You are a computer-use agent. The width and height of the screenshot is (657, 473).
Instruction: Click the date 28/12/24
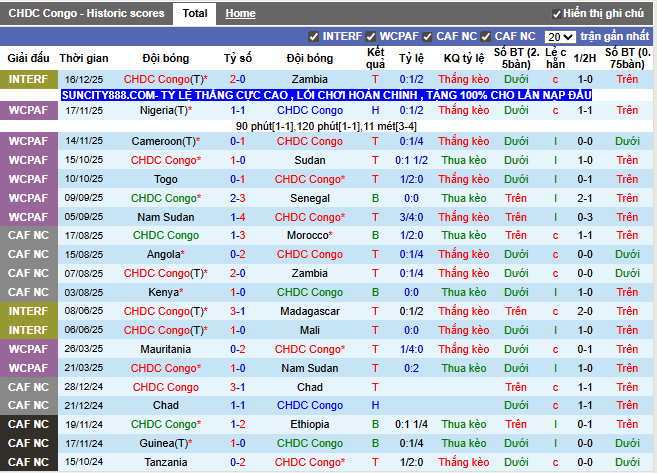pos(84,387)
